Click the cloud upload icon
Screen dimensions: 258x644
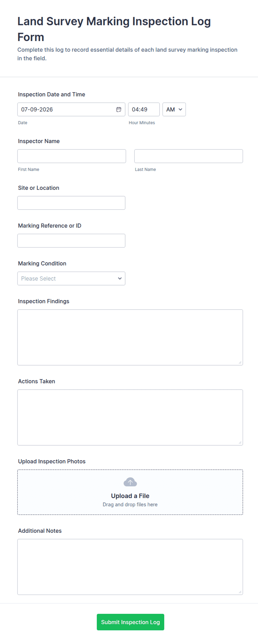pos(130,482)
